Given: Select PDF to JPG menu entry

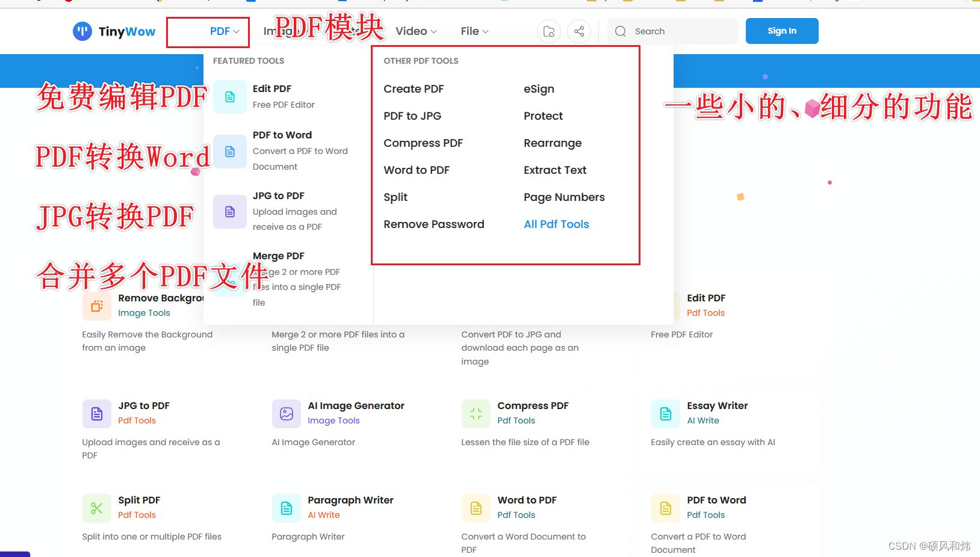Looking at the screenshot, I should click(x=412, y=116).
